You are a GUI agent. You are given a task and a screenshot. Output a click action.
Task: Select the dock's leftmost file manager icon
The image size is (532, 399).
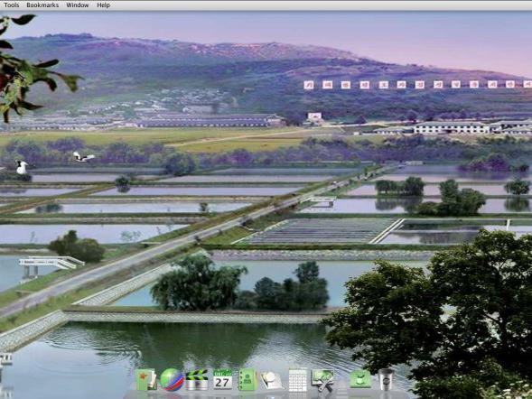pos(146,380)
